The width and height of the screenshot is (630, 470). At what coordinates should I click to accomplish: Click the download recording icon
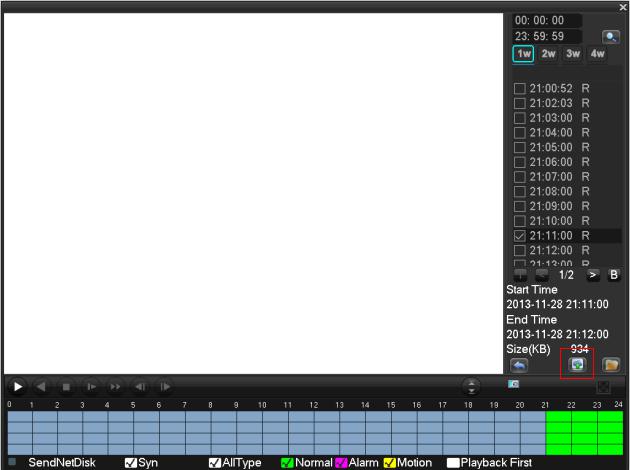(x=577, y=364)
